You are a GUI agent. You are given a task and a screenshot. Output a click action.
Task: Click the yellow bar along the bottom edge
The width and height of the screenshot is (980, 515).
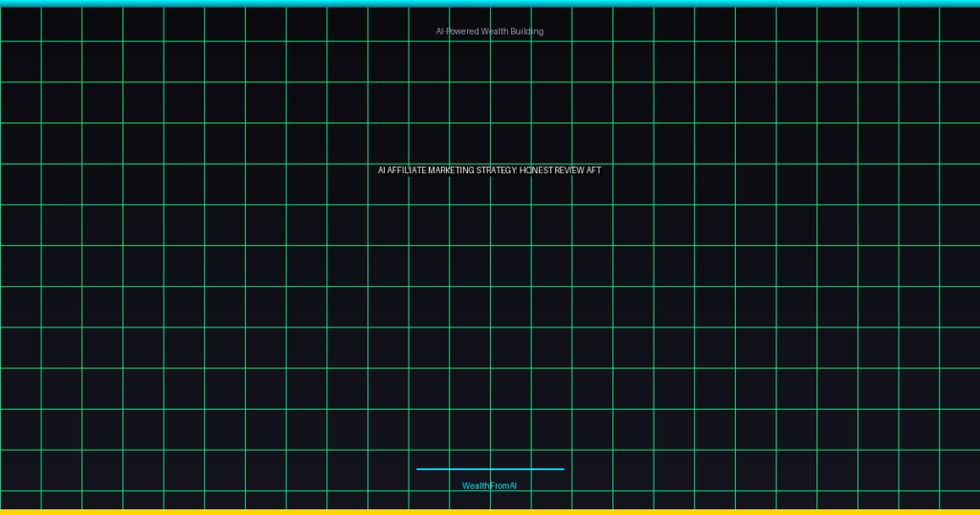pyautogui.click(x=490, y=511)
